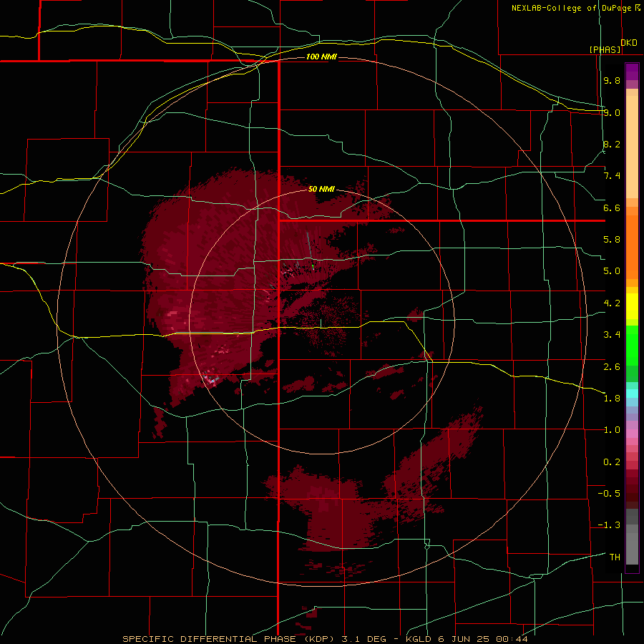Click the 3.4 scale value
The height and width of the screenshot is (644, 644).
[612, 335]
